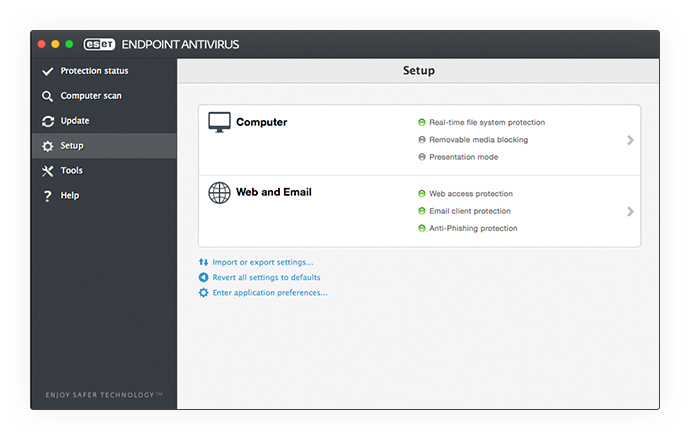Go to Update section
The height and width of the screenshot is (434, 690).
coord(104,121)
